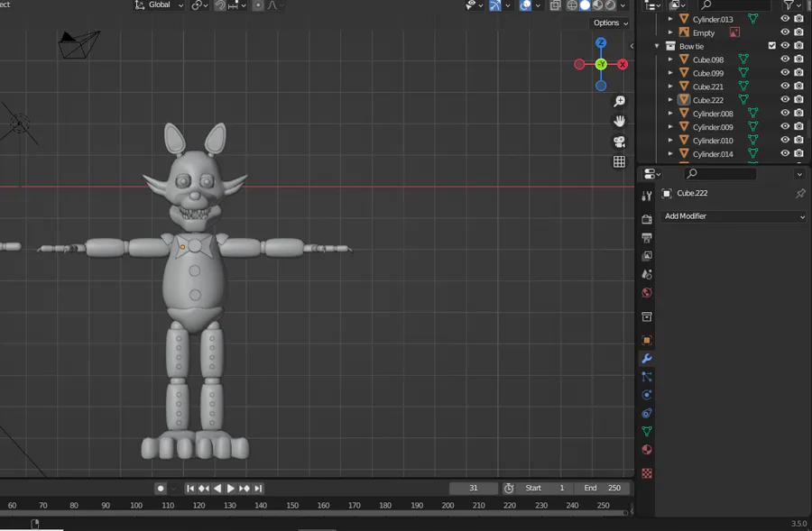The width and height of the screenshot is (812, 531).
Task: Open the Physics properties tab
Action: 646,395
